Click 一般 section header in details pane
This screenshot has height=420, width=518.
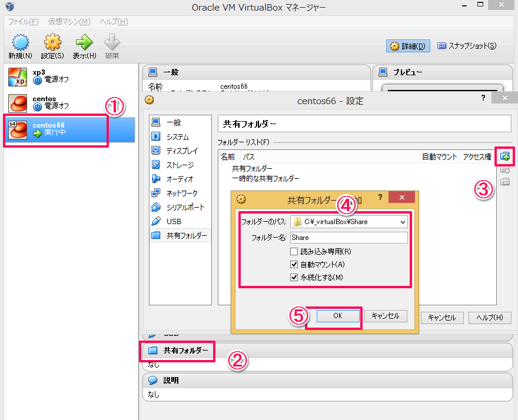tap(257, 72)
